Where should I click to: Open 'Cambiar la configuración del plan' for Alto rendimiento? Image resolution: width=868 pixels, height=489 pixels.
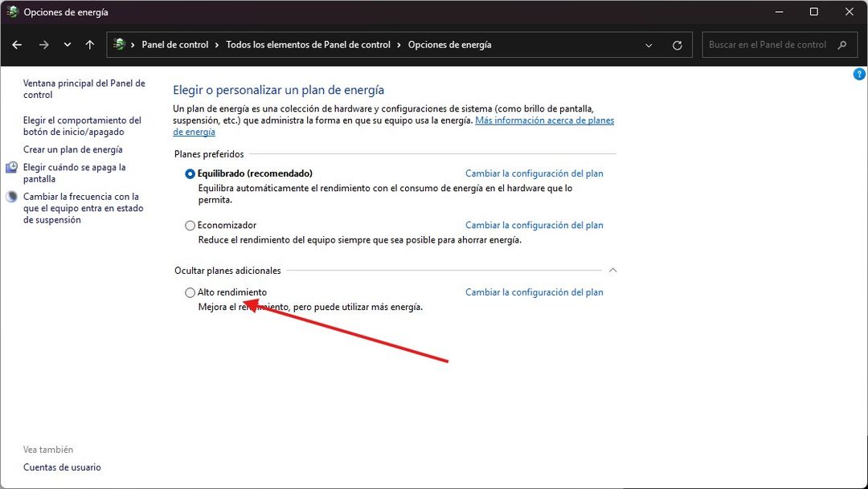click(x=534, y=292)
